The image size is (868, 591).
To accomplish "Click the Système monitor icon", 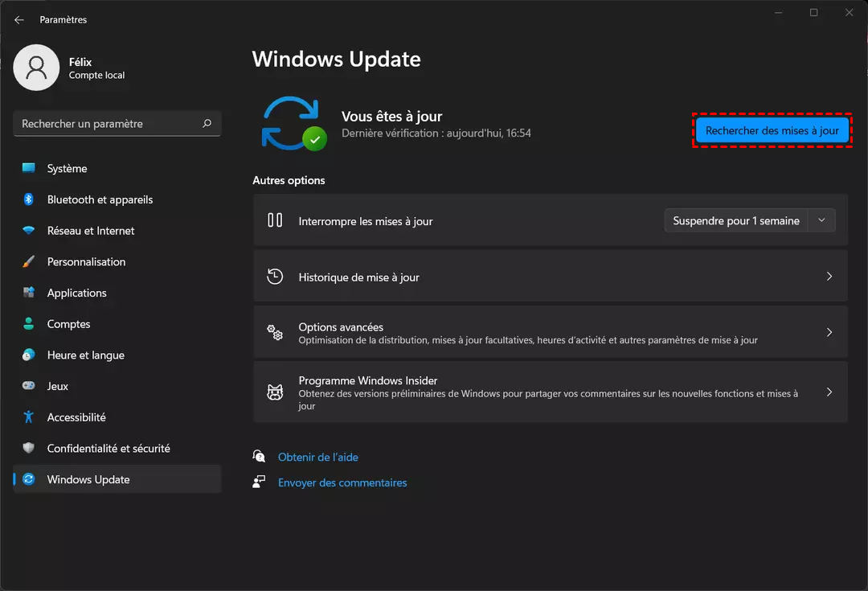I will [28, 168].
